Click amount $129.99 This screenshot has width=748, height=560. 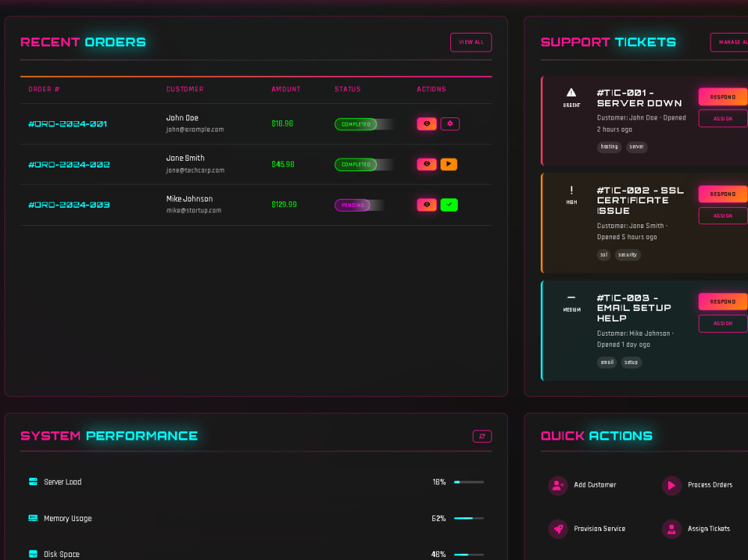point(283,205)
